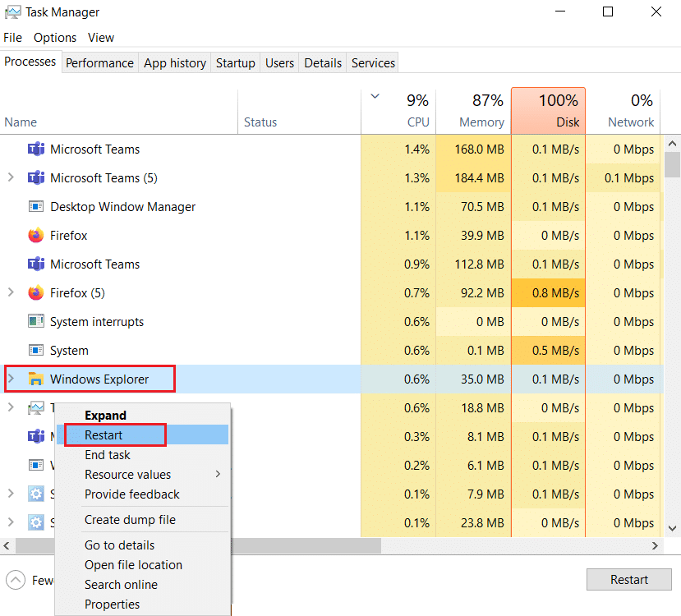Viewport: 681px width, 616px height.
Task: Click the Firefox browser process icon
Action: click(35, 235)
